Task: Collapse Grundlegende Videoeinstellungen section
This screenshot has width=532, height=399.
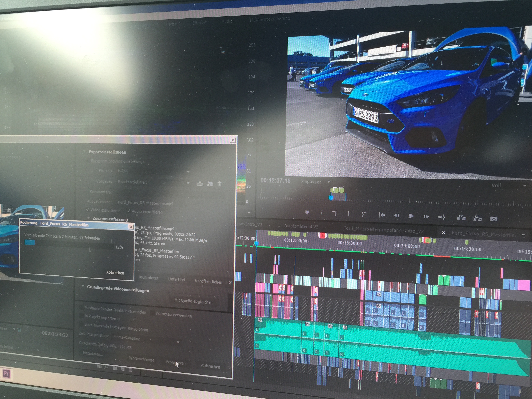Action: click(x=83, y=286)
